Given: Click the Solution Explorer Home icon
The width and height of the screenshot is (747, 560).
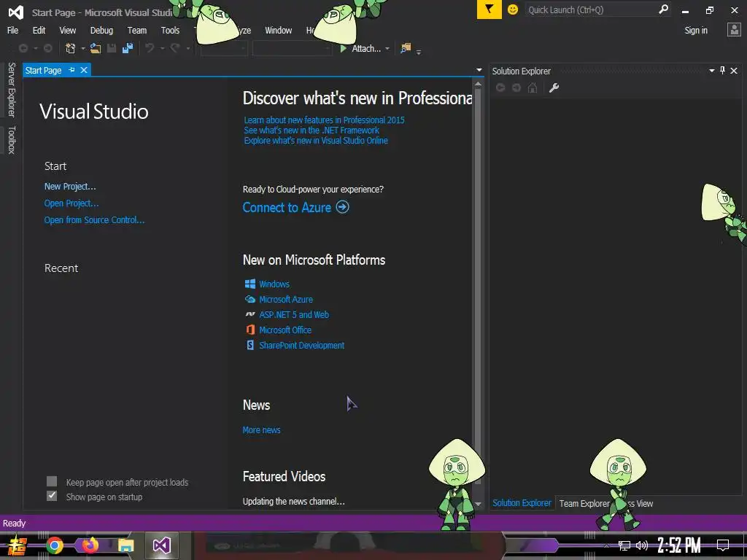Looking at the screenshot, I should pos(533,87).
